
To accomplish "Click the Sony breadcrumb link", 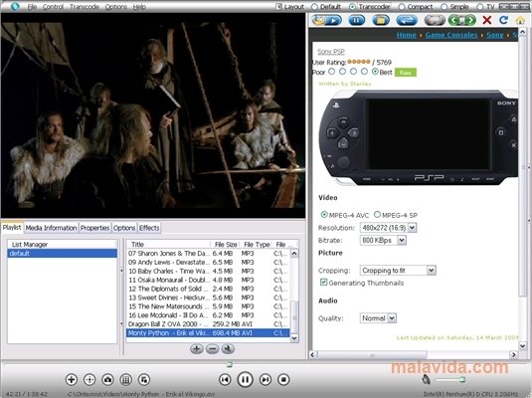I will point(495,35).
